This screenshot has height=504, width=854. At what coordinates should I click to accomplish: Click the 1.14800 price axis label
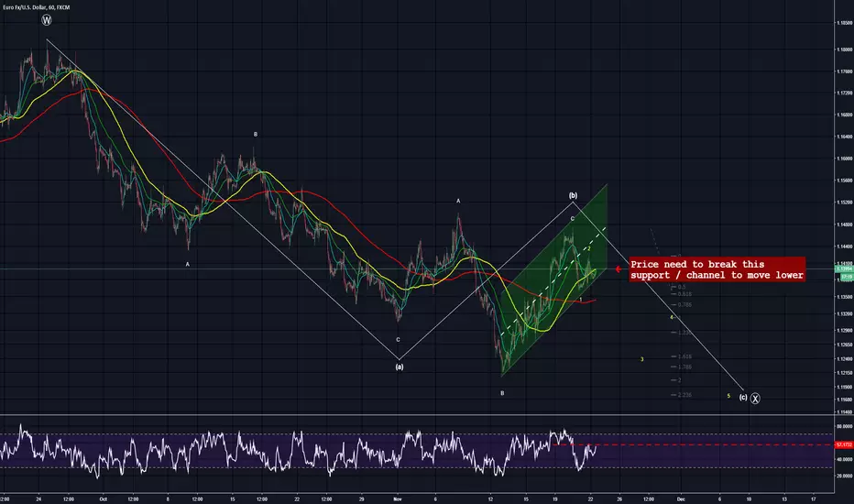844,224
